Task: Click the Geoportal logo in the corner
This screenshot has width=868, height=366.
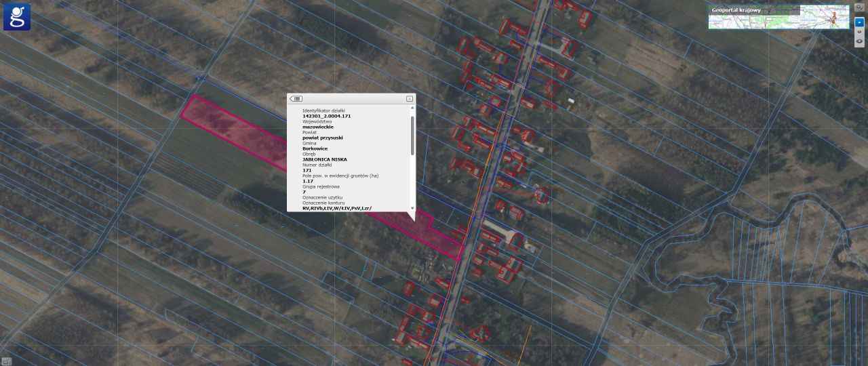Action: pyautogui.click(x=17, y=17)
